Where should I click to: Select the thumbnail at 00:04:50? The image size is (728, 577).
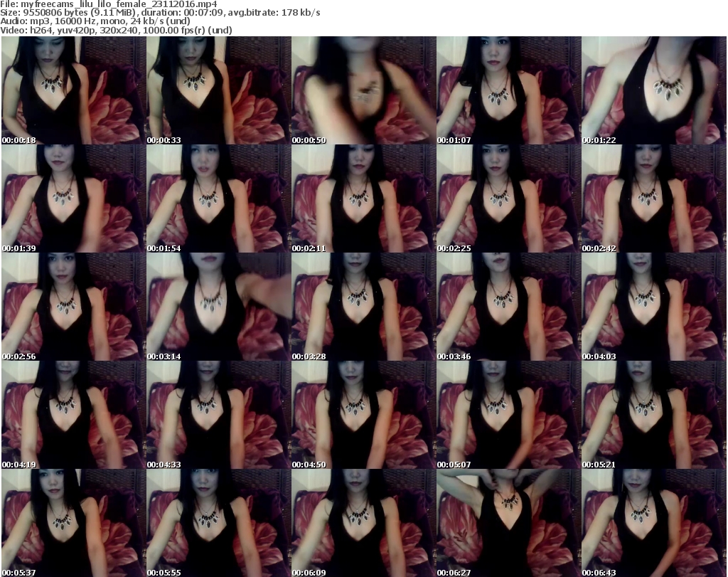[363, 415]
